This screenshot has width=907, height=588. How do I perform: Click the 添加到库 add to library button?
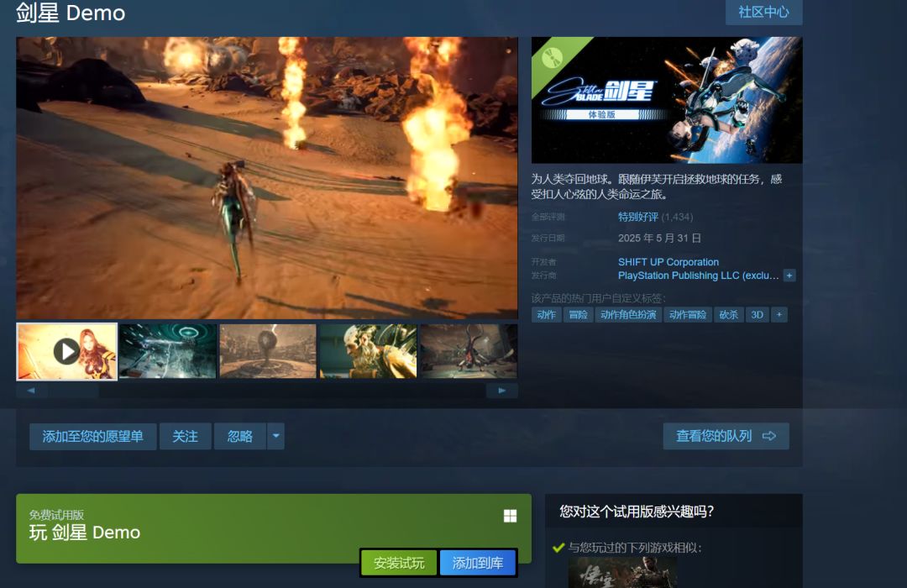click(x=478, y=563)
